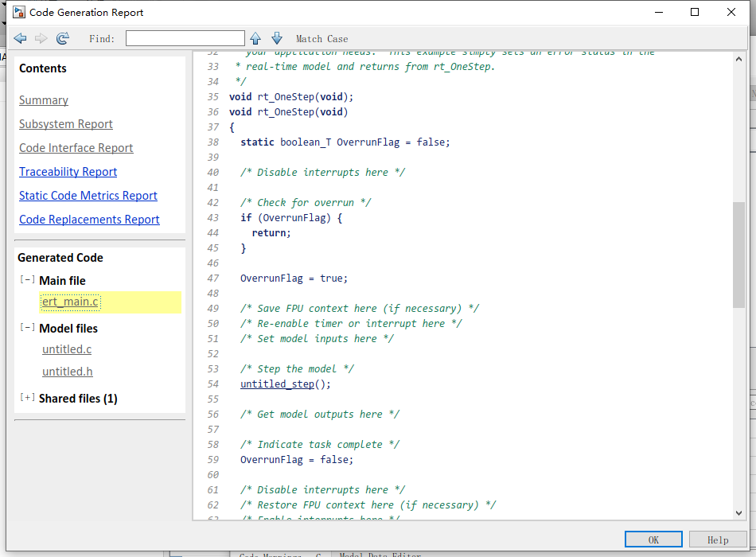Click the Find next down arrow

point(277,38)
